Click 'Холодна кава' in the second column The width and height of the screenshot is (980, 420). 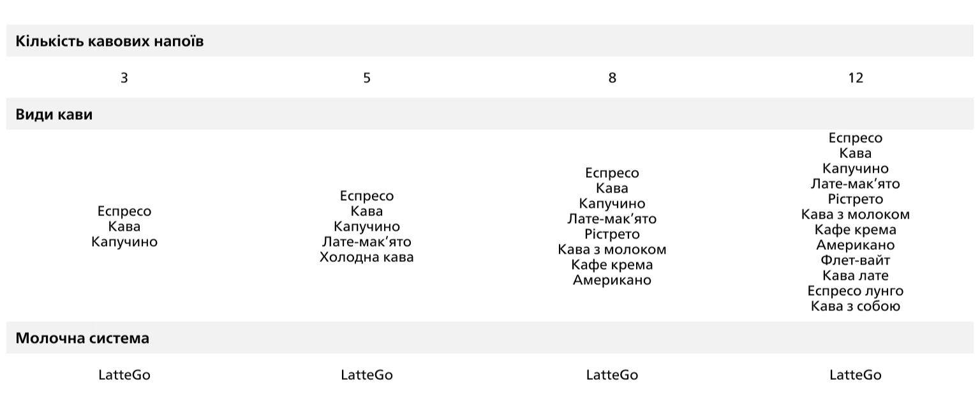pos(367,257)
